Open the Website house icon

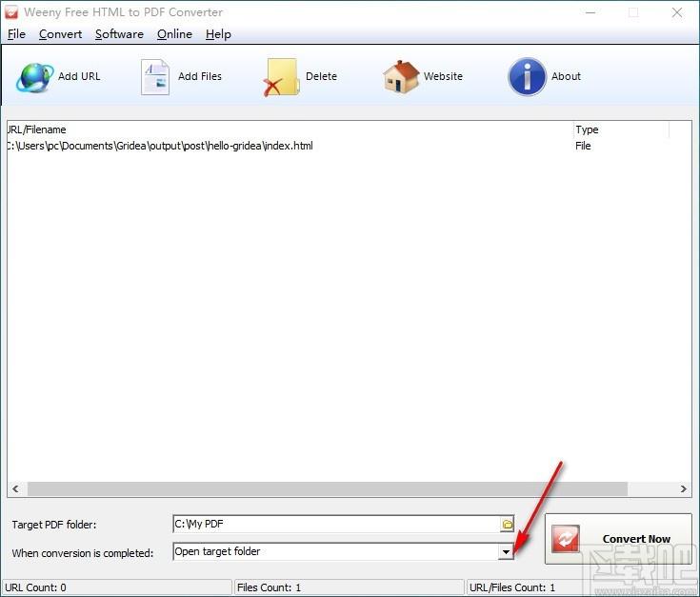pos(401,77)
